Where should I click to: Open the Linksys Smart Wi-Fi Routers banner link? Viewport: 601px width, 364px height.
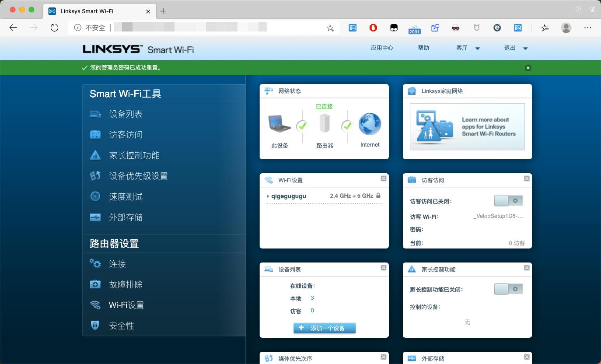[467, 126]
